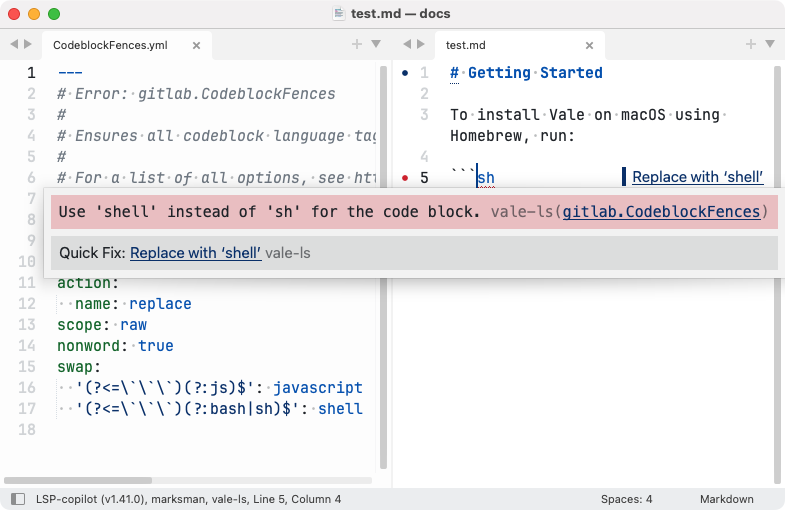Open the gitlab.CodeblockFences rule link
Viewport: 785px width, 510px height.
point(662,212)
